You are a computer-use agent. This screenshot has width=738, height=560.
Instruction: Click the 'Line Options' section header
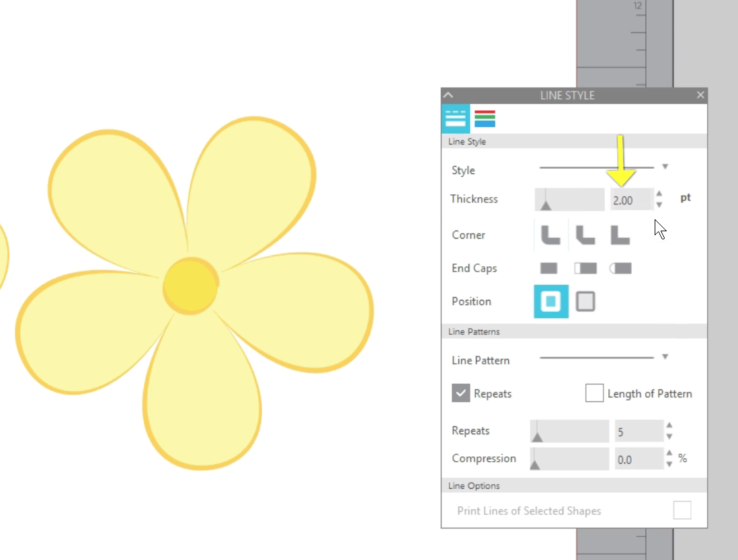[574, 485]
